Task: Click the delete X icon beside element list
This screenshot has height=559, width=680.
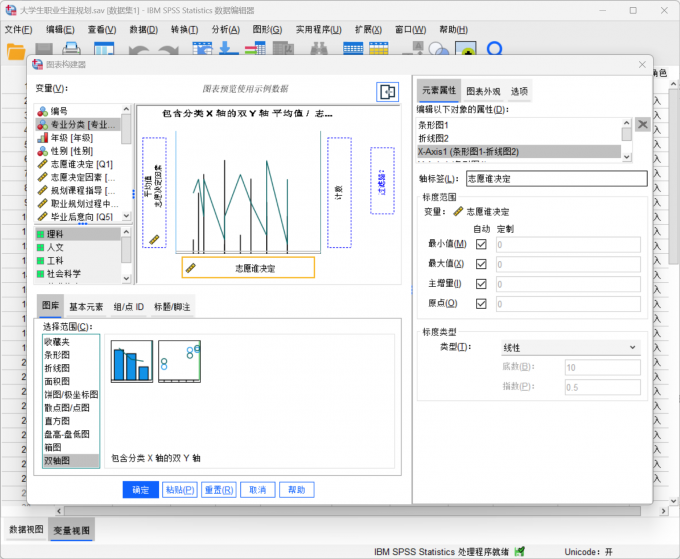Action: click(x=642, y=127)
